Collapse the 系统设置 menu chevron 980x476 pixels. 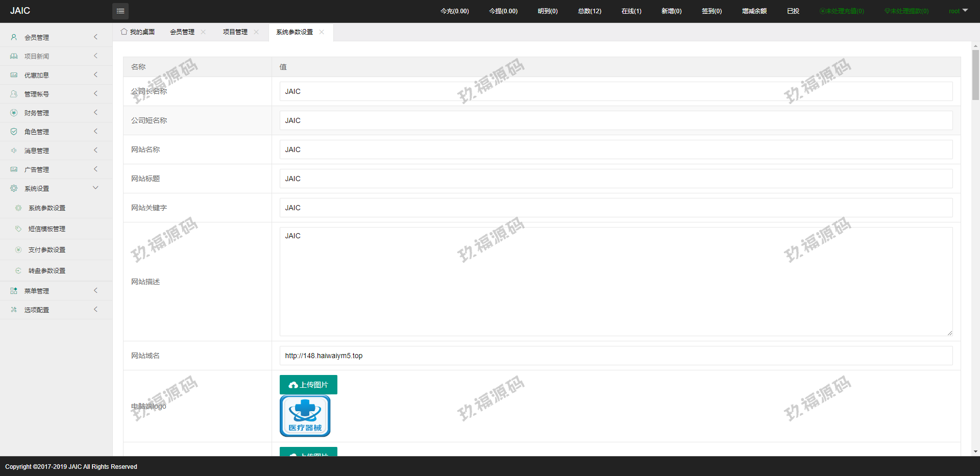95,188
